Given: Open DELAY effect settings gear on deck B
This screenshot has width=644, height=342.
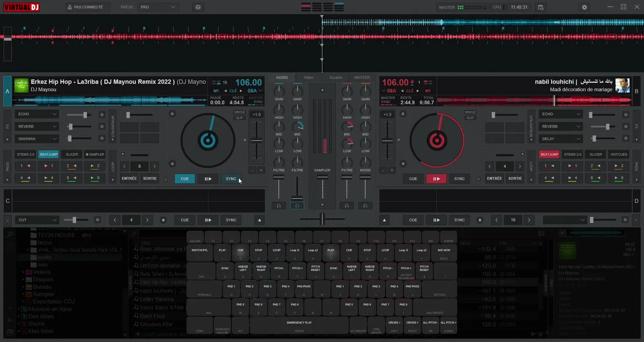Looking at the screenshot, I should click(x=626, y=139).
